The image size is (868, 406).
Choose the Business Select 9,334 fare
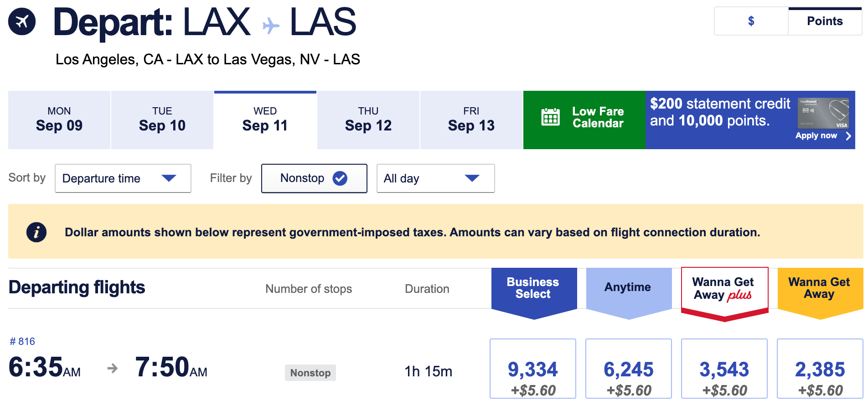coord(532,369)
